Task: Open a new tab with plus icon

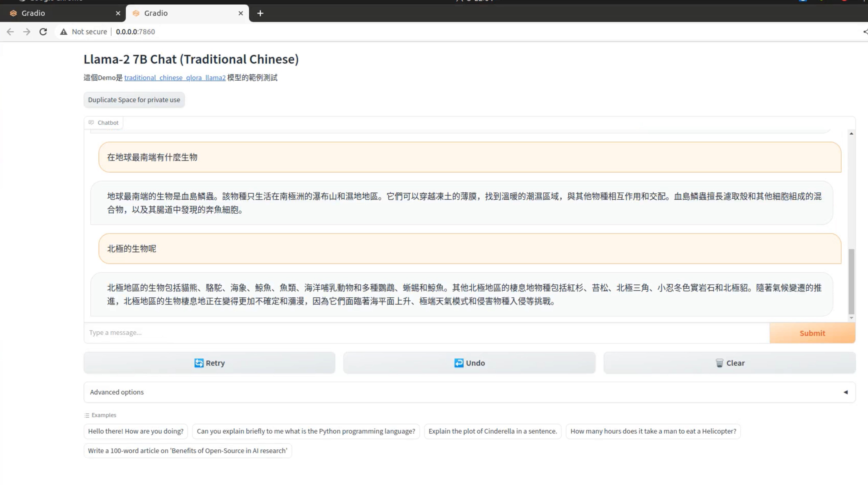Action: 260,13
